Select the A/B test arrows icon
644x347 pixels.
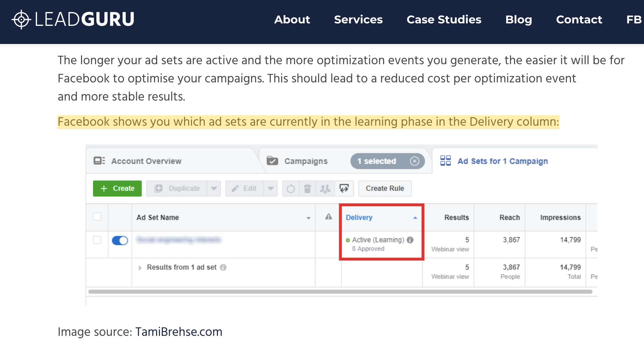(x=344, y=189)
